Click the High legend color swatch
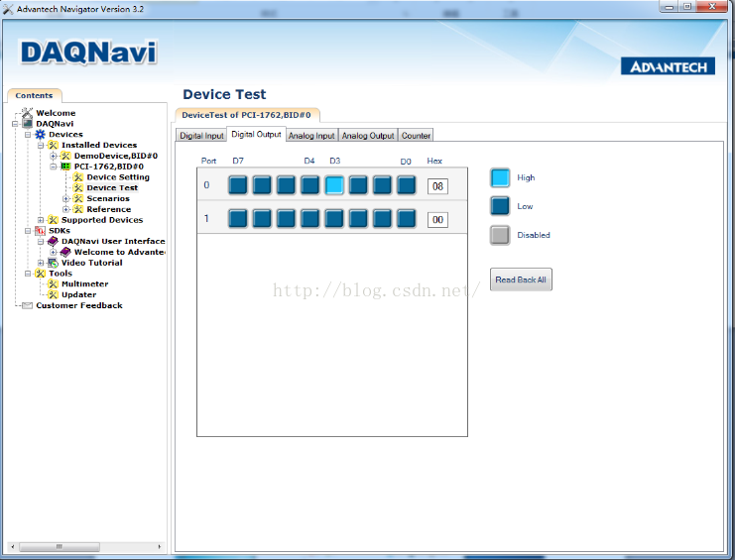 pyautogui.click(x=500, y=177)
